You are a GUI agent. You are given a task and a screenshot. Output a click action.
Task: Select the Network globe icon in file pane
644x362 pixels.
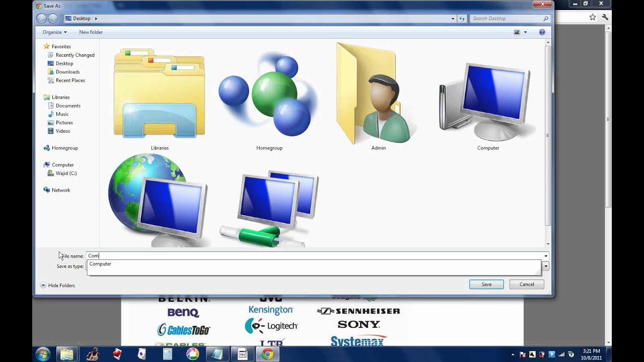click(159, 200)
